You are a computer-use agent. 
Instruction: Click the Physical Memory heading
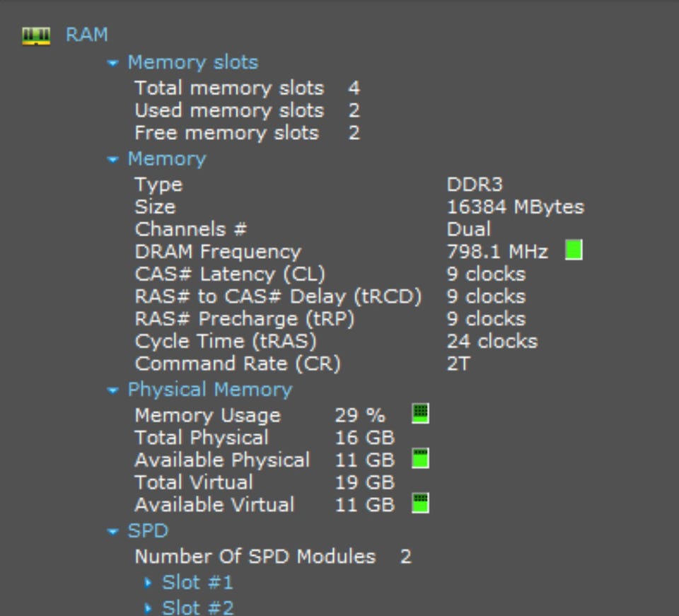(209, 390)
